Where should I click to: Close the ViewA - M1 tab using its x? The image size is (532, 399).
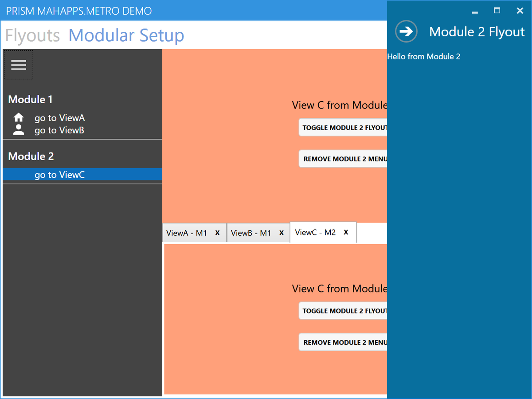point(217,233)
